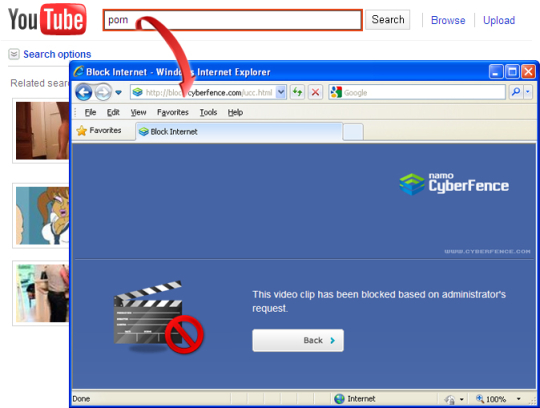Click the Refresh icon in IE toolbar
This screenshot has width=540, height=408.
pos(297,92)
